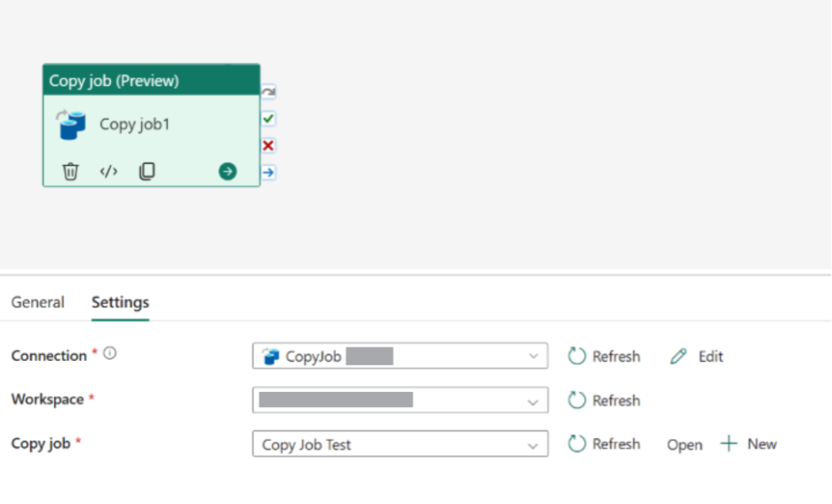Edit the selected CopyJob connection

[697, 356]
